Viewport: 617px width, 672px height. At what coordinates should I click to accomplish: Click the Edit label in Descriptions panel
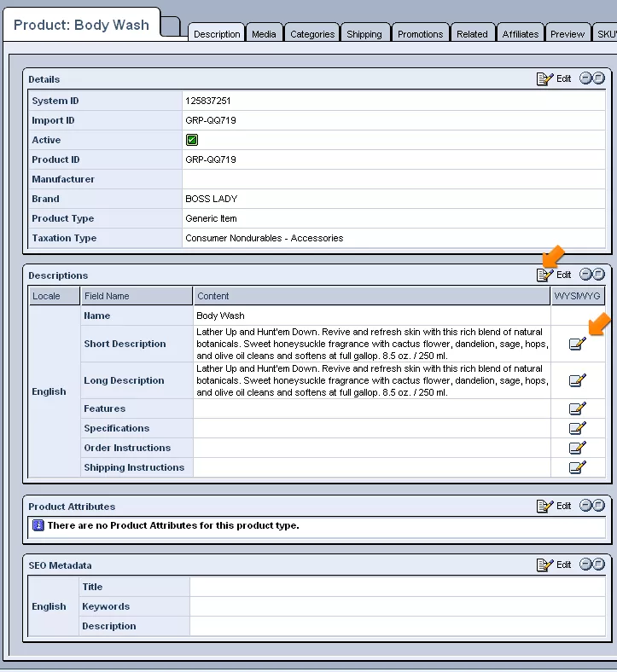563,275
